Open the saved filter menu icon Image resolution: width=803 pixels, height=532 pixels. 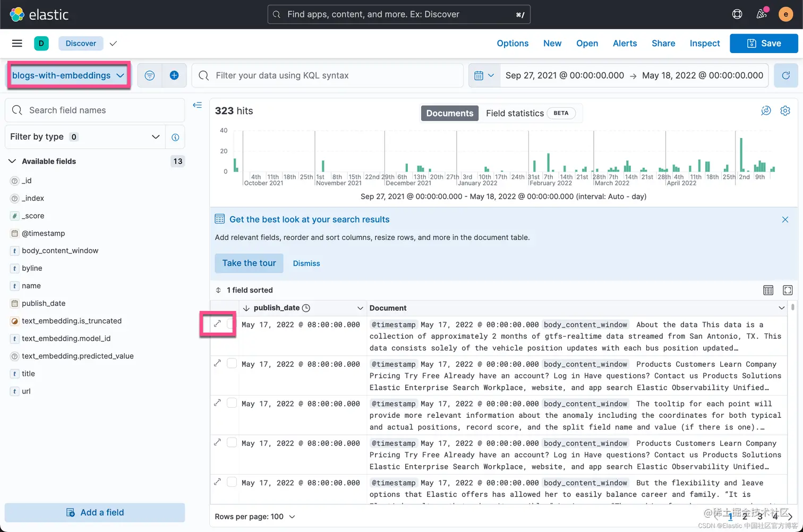(150, 75)
